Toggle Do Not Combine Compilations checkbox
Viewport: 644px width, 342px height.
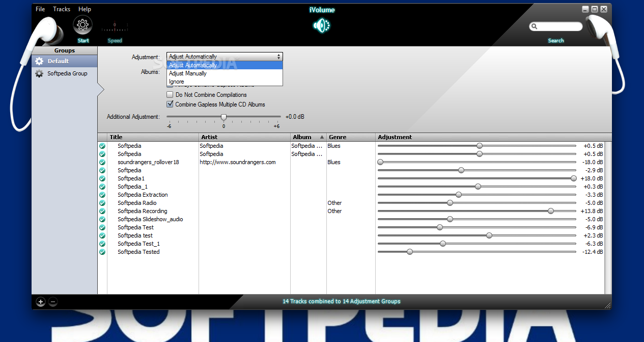[170, 95]
